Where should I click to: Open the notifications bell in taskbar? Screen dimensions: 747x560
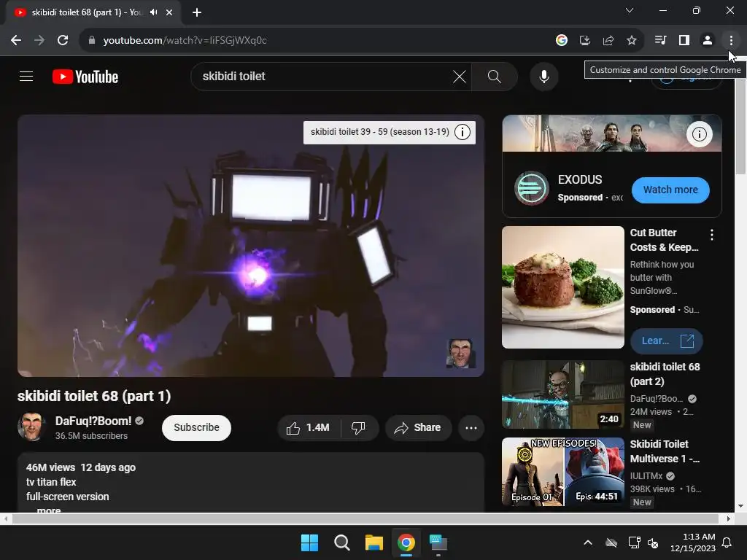(727, 542)
